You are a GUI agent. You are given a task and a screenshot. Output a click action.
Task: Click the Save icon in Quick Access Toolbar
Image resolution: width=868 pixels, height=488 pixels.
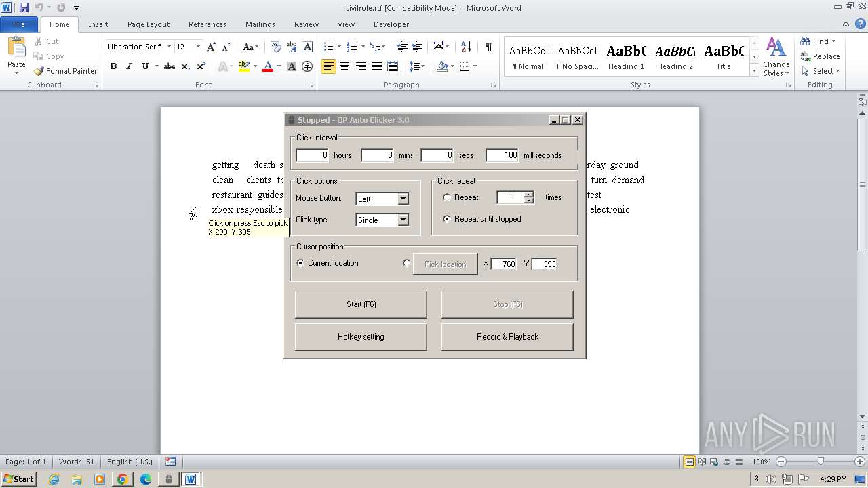[24, 7]
